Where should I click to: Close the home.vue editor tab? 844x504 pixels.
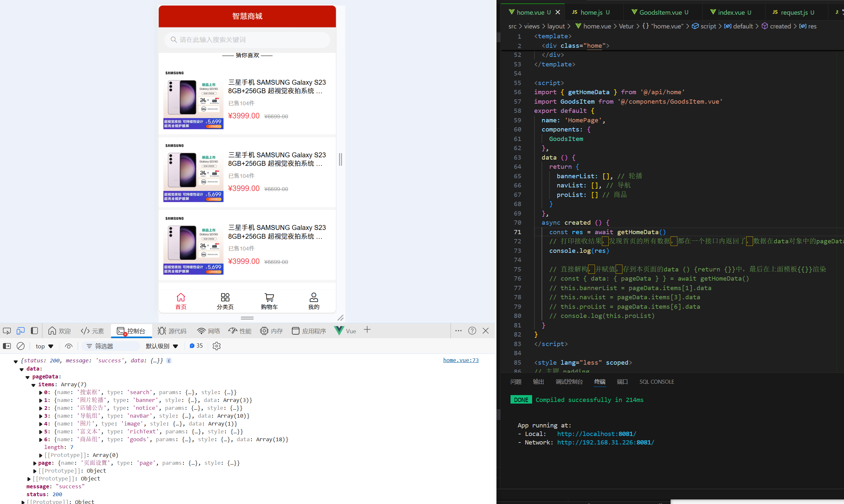pos(558,12)
